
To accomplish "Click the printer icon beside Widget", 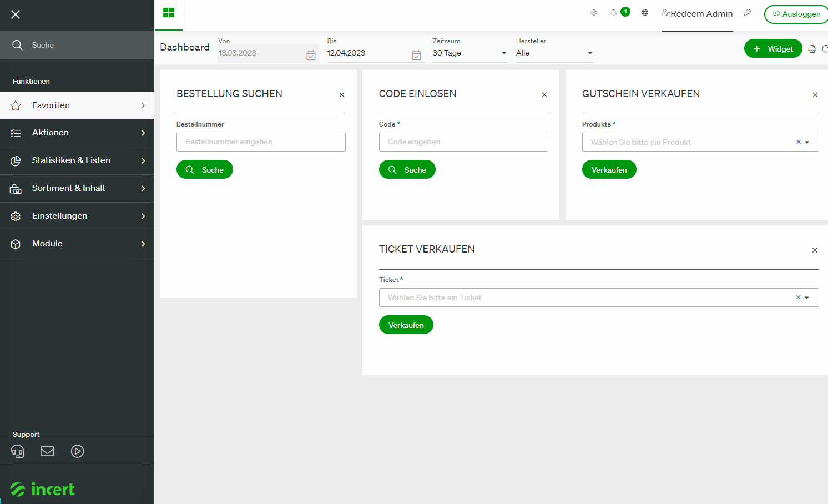I will [x=812, y=49].
